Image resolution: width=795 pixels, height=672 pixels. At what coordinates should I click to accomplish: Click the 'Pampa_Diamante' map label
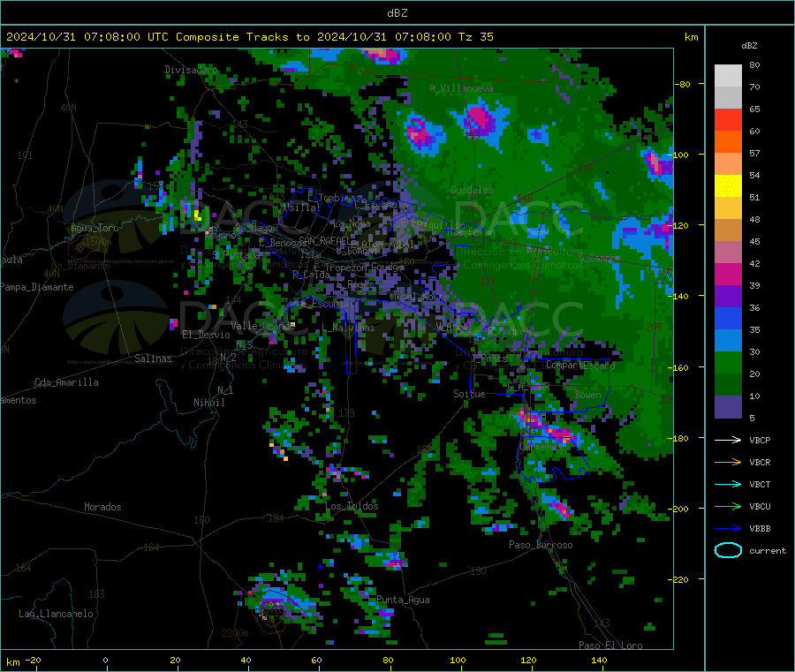[x=36, y=287]
